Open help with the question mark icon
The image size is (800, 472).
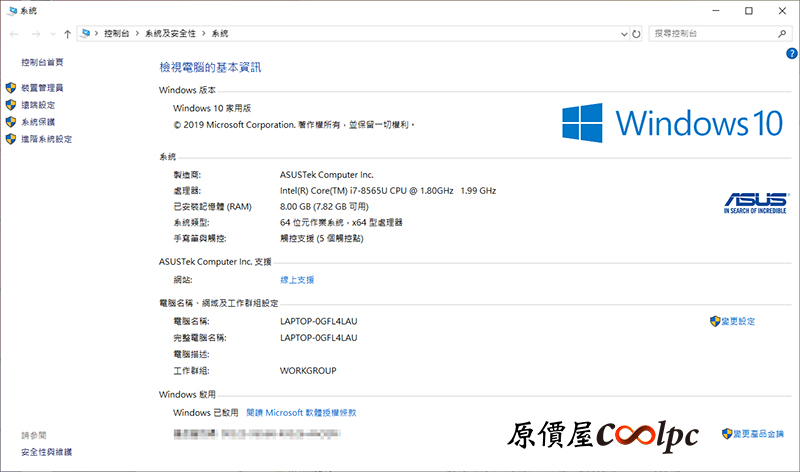point(792,53)
